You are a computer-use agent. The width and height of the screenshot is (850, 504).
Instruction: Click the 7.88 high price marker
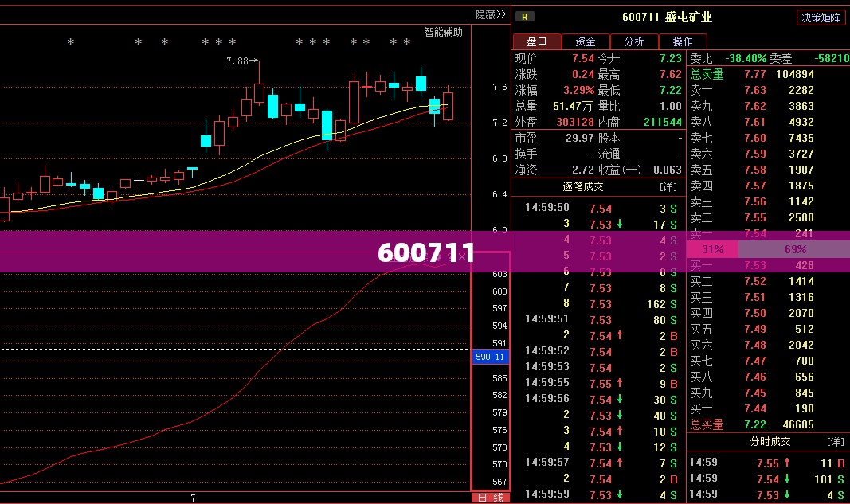coord(241,61)
